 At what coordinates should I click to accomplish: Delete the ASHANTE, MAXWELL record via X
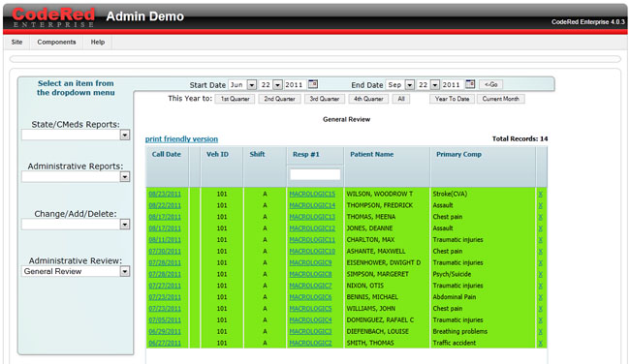[541, 252]
